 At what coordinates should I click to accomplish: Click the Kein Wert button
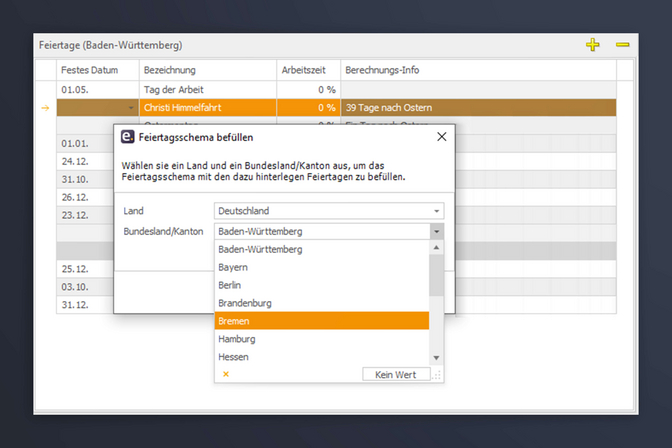click(396, 374)
